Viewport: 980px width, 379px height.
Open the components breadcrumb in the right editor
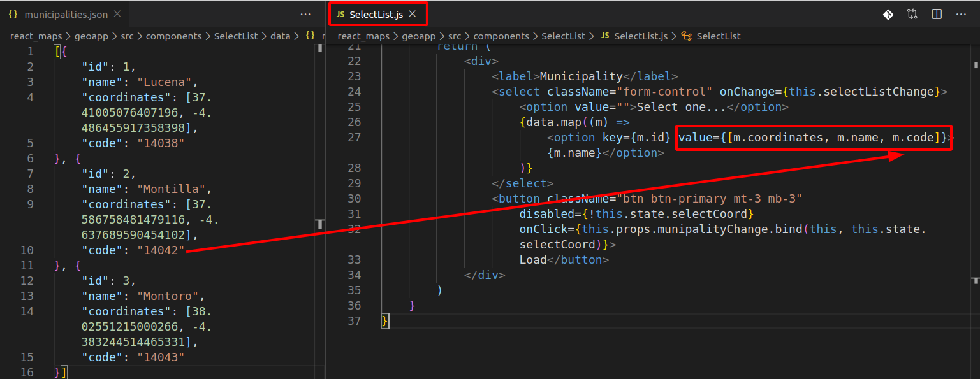pos(501,36)
